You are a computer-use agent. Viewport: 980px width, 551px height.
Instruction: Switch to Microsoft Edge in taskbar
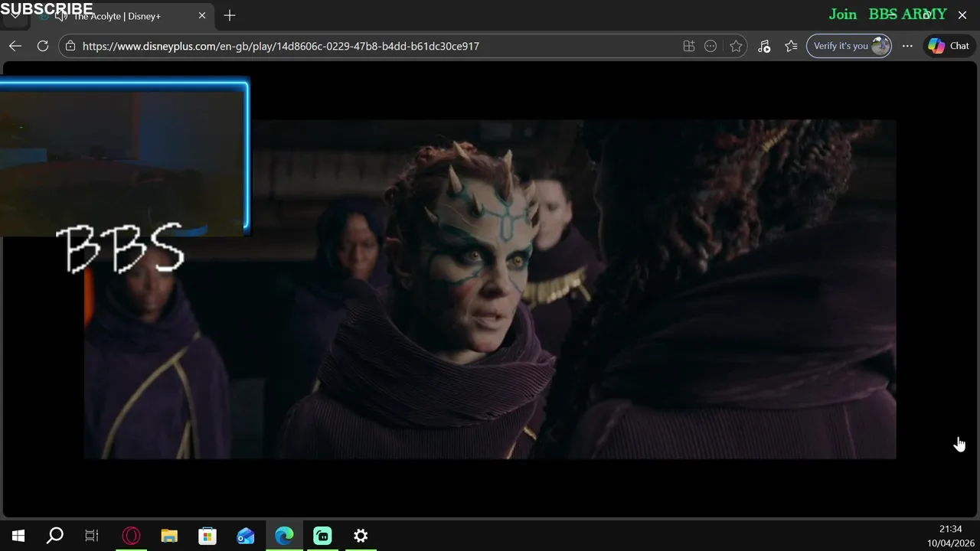[284, 536]
